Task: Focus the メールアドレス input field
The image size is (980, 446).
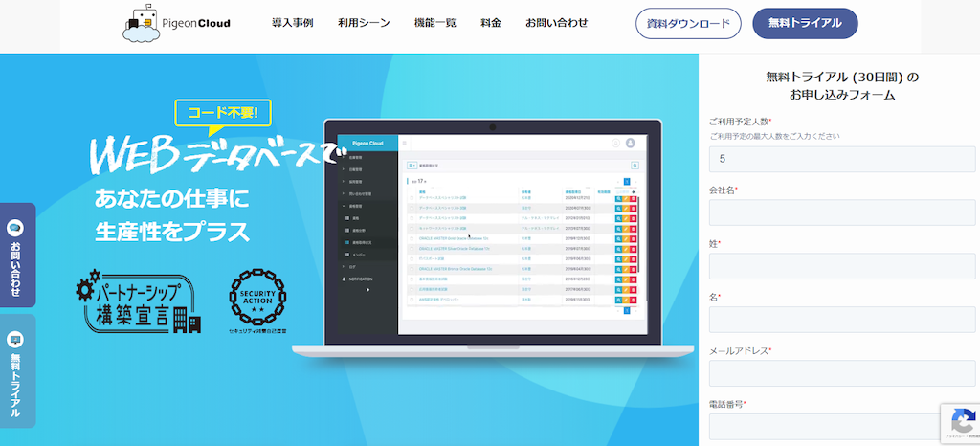Action: (842, 373)
